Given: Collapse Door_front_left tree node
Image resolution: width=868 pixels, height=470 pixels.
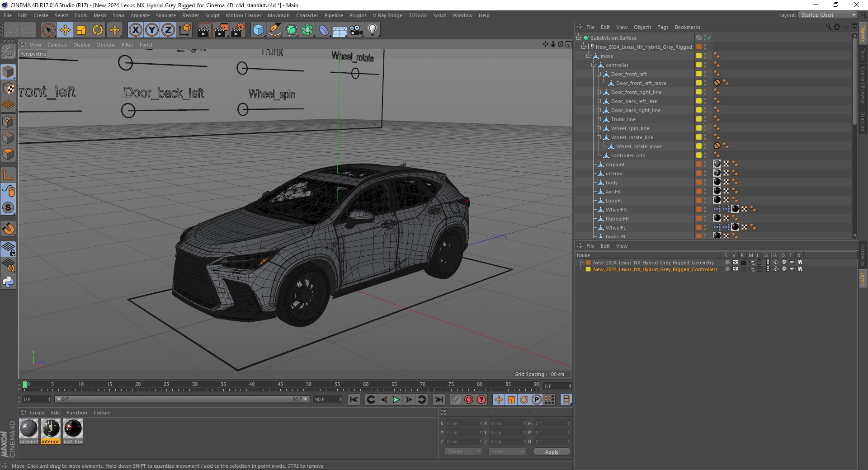Looking at the screenshot, I should tap(599, 74).
